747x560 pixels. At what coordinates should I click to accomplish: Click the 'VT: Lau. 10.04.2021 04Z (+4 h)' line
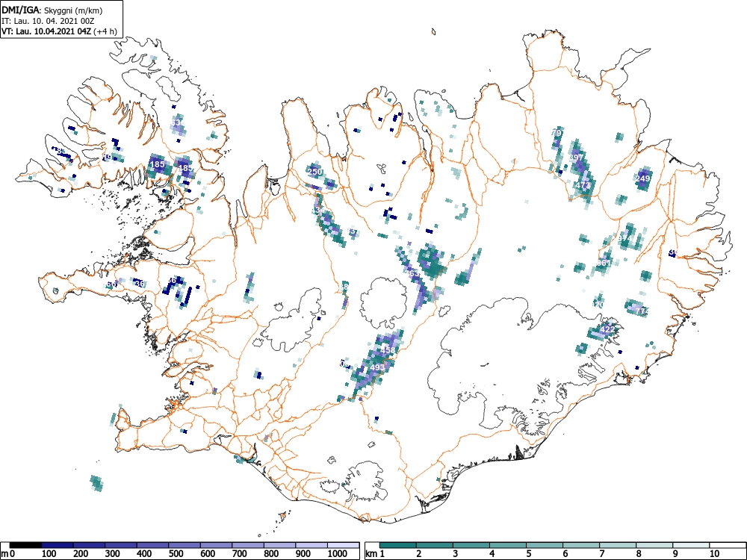click(x=59, y=31)
